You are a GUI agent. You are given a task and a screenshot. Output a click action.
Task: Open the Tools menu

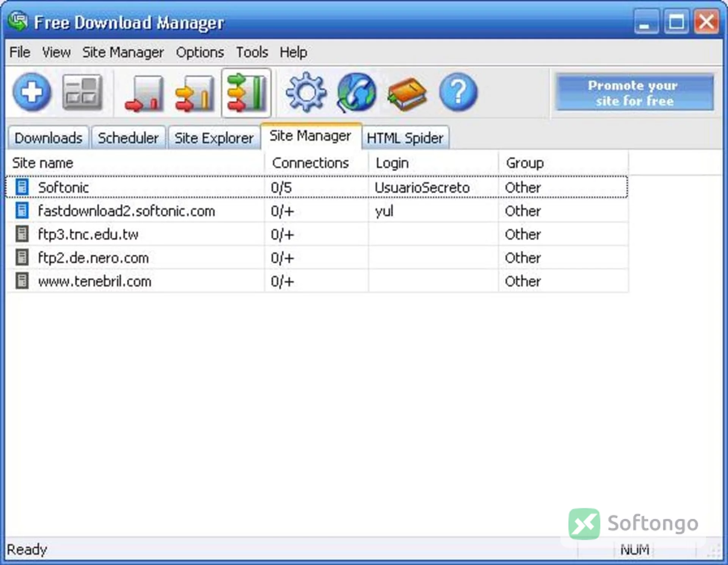[x=252, y=52]
